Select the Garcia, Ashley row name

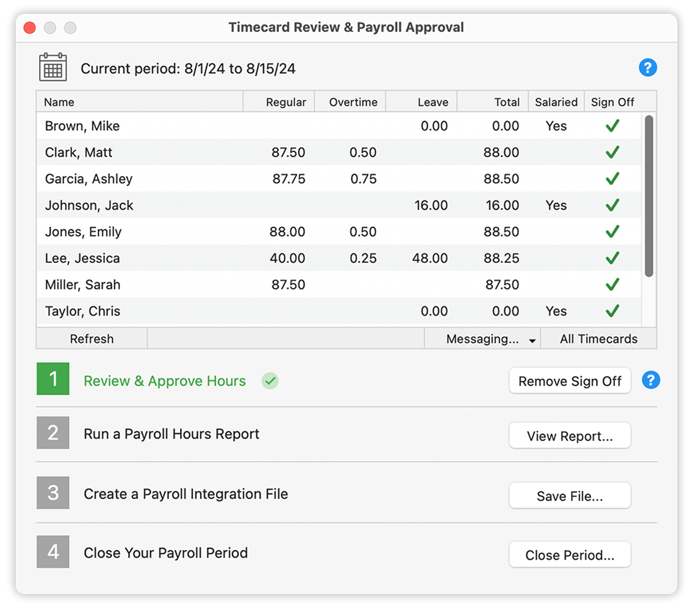point(89,179)
